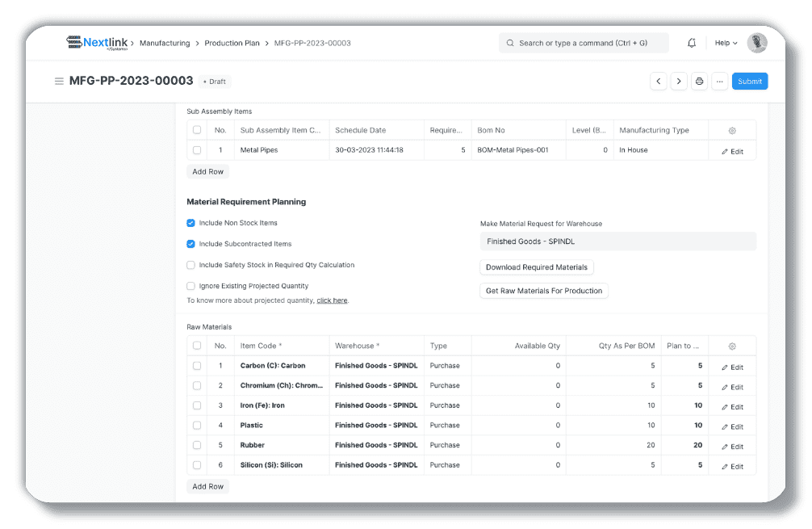
Task: Select all Raw Materials header checkbox
Action: [197, 346]
